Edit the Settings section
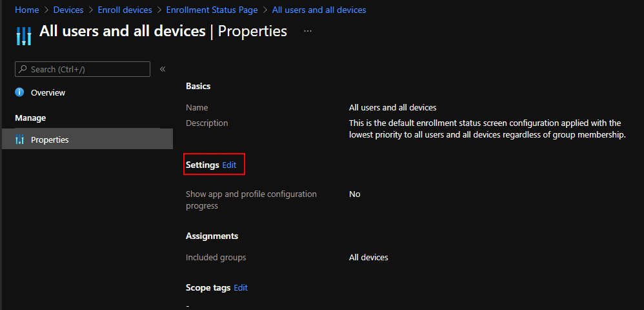This screenshot has width=644, height=310. point(229,165)
